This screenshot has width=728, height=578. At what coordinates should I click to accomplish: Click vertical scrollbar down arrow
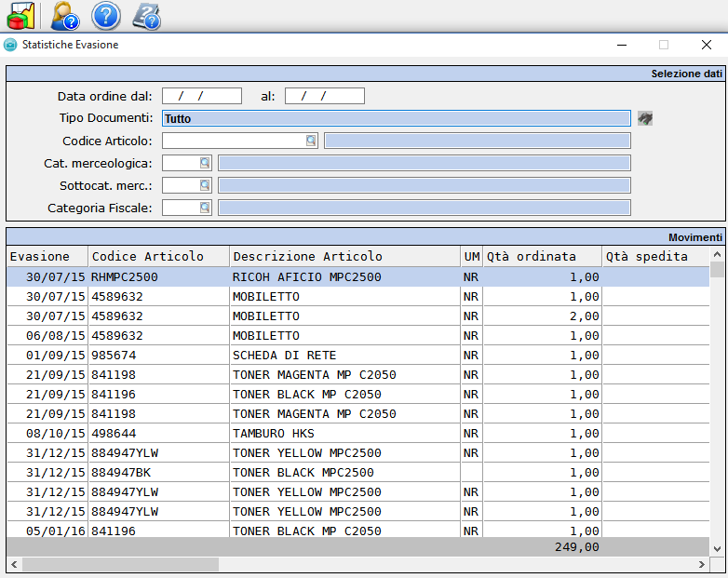pos(717,549)
